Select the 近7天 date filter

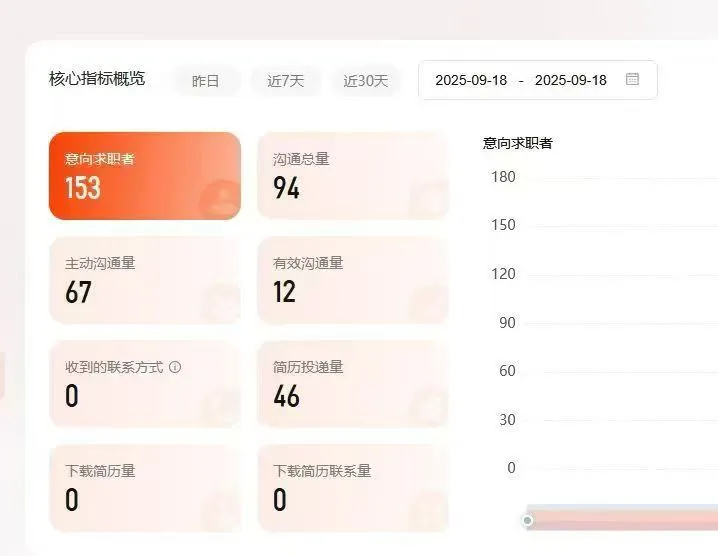pyautogui.click(x=286, y=81)
